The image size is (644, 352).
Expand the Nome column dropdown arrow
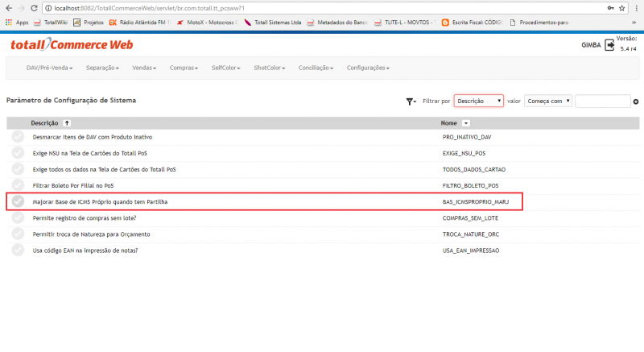(x=466, y=123)
